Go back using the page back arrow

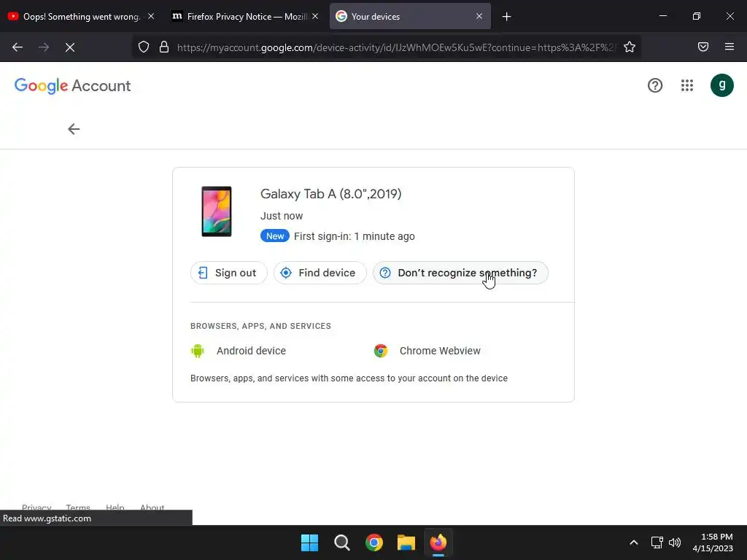(x=74, y=129)
